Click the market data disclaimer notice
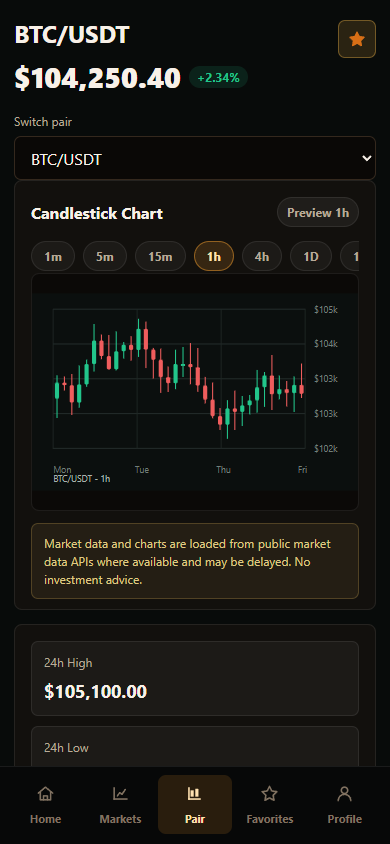390x844 pixels. [195, 561]
